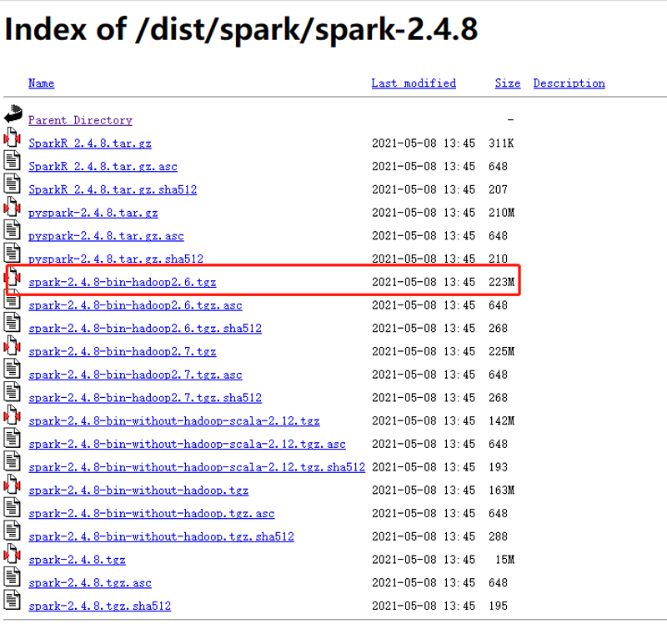667x644 pixels.
Task: Sort listing by Description column header
Action: point(569,83)
